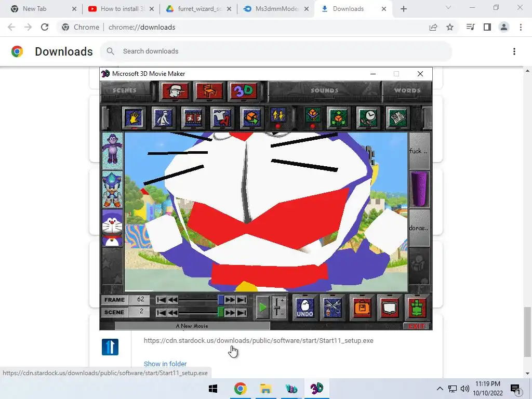Jump to last scene on SCENE row
Screen dimensions: 532x399
pyautogui.click(x=242, y=312)
